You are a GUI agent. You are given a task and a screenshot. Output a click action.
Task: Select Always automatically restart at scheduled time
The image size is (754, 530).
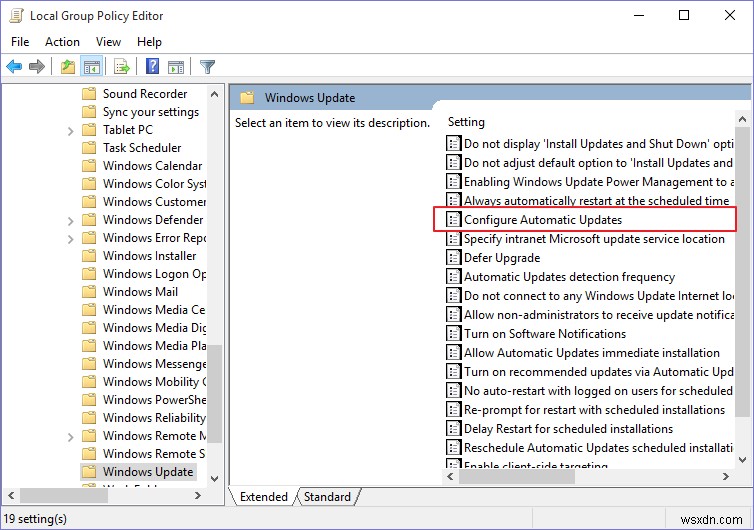[x=596, y=201]
